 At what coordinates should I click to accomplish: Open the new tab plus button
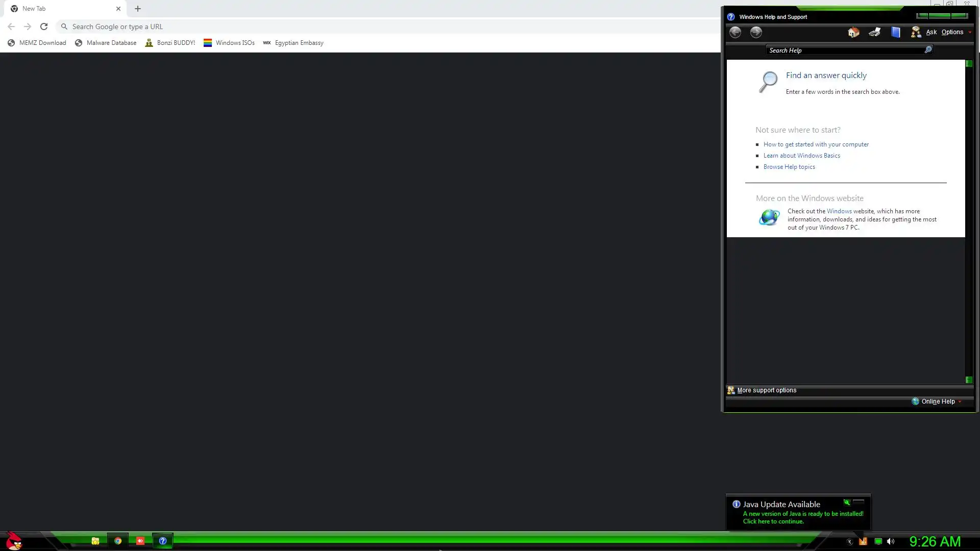138,9
